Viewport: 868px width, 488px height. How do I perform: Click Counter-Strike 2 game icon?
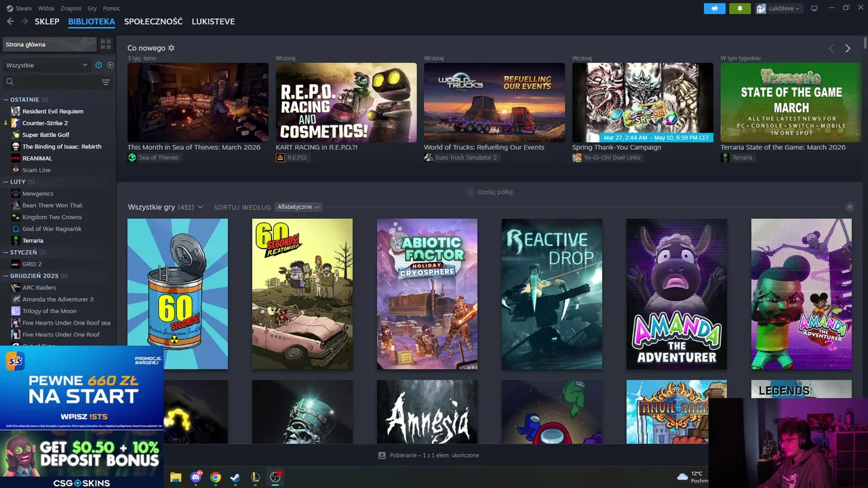[16, 123]
